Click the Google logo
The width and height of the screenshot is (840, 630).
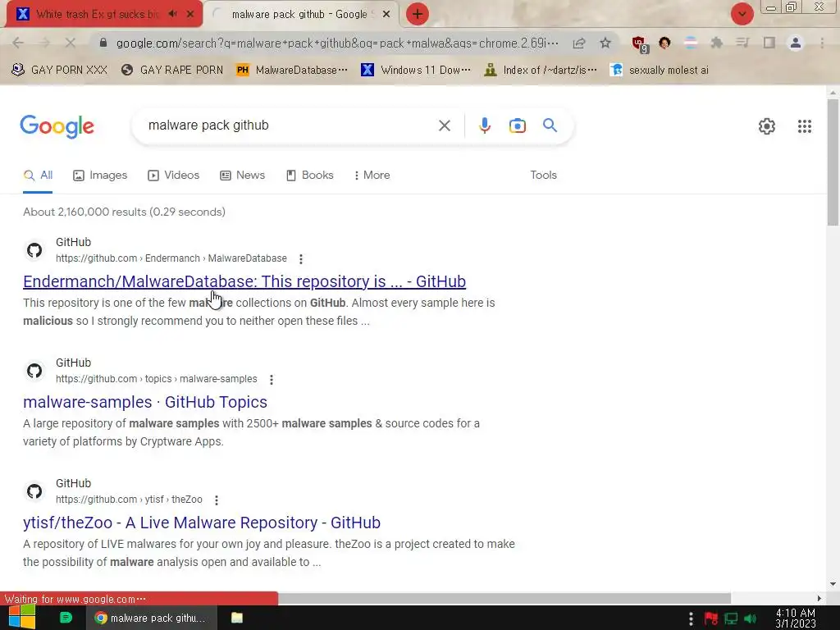coord(57,126)
